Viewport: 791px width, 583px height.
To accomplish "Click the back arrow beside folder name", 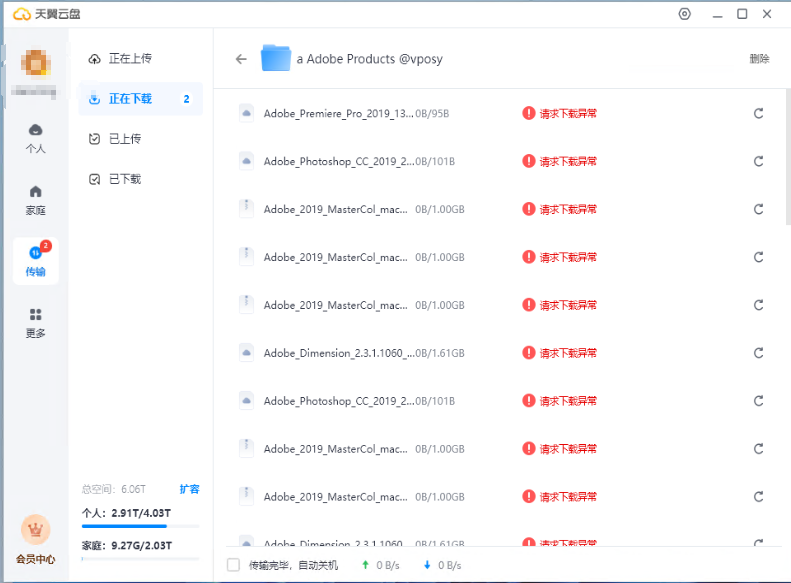I will click(241, 59).
